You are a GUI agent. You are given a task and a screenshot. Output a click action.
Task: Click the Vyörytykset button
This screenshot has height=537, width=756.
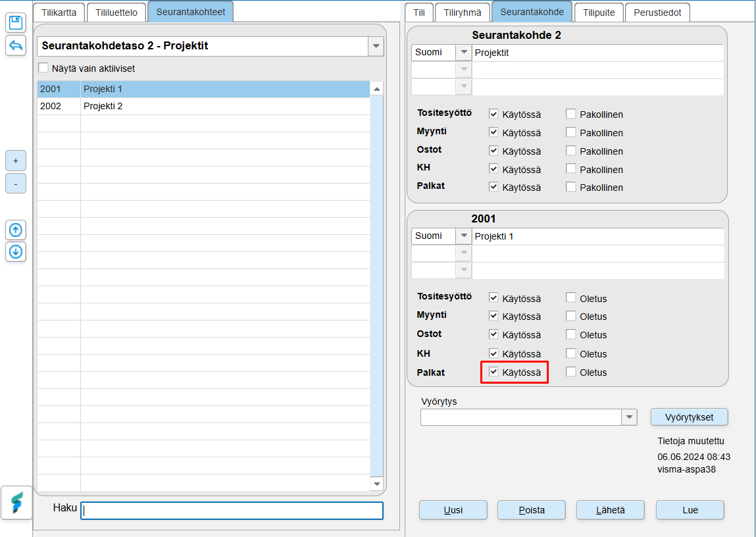[690, 417]
